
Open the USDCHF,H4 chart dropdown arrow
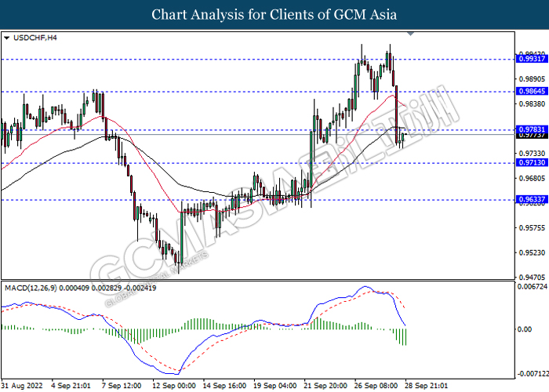pos(6,38)
